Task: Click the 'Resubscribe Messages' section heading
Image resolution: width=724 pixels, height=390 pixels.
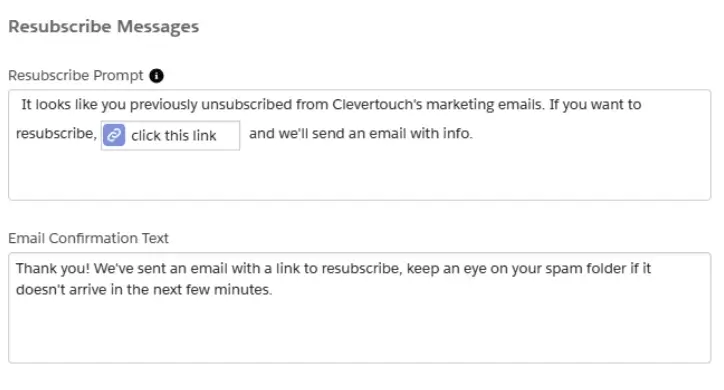Action: point(103,26)
